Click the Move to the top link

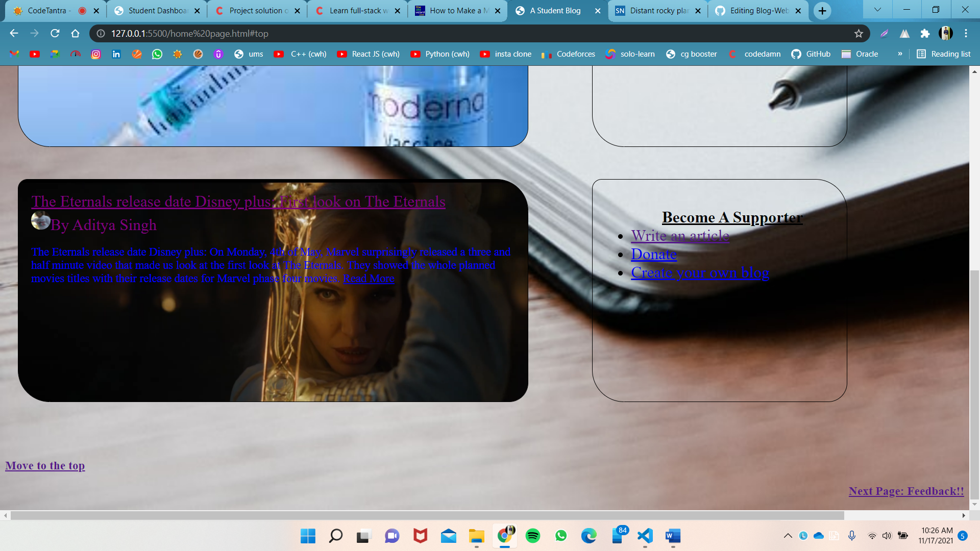pos(45,465)
